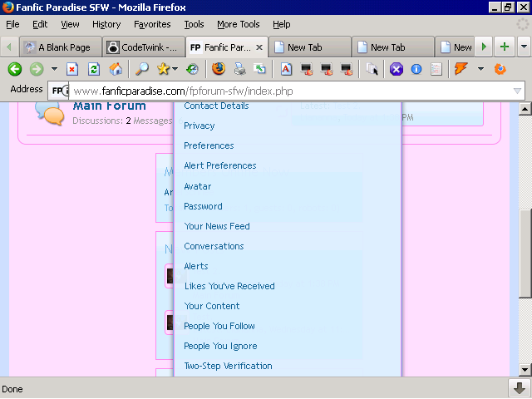
Task: Open History with the clock arrow icon
Action: (x=192, y=69)
